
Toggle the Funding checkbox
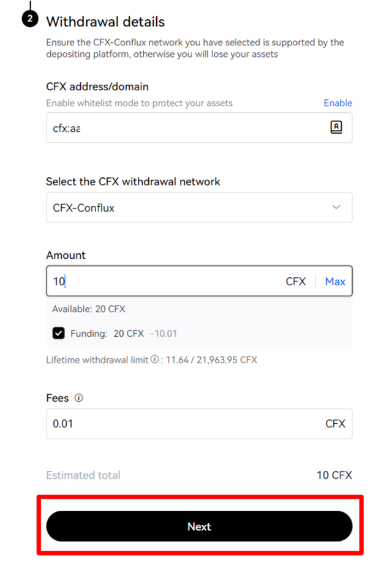point(58,333)
